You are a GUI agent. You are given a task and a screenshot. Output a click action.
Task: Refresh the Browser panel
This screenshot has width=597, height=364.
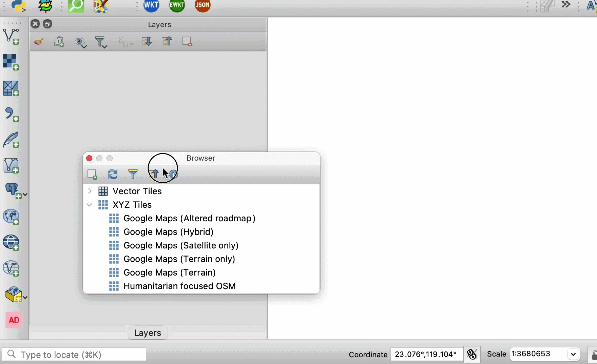[113, 174]
